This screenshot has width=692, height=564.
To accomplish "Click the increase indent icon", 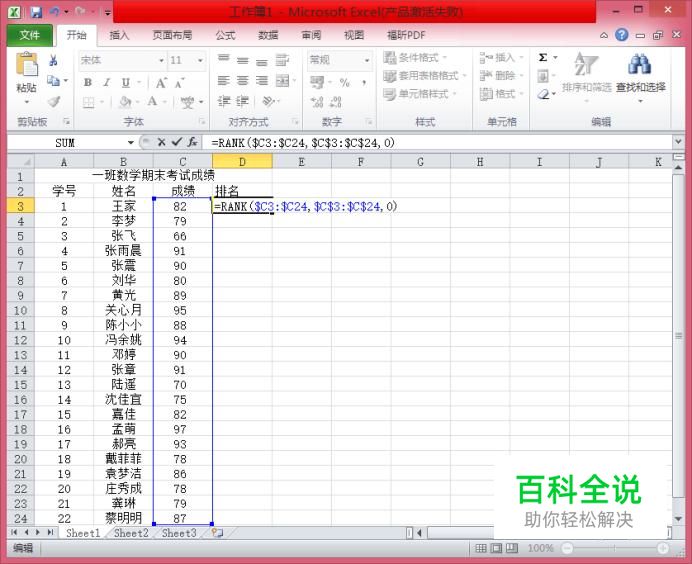I will [242, 102].
